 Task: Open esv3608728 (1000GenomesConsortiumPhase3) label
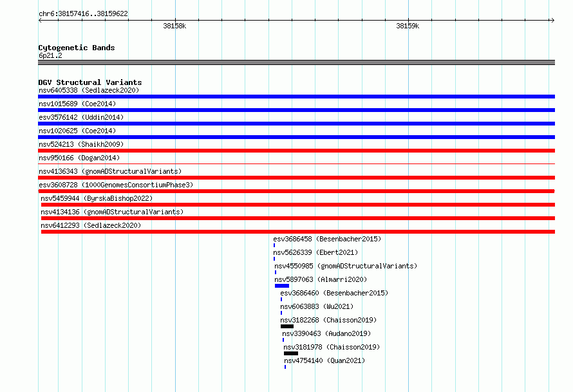click(x=116, y=185)
